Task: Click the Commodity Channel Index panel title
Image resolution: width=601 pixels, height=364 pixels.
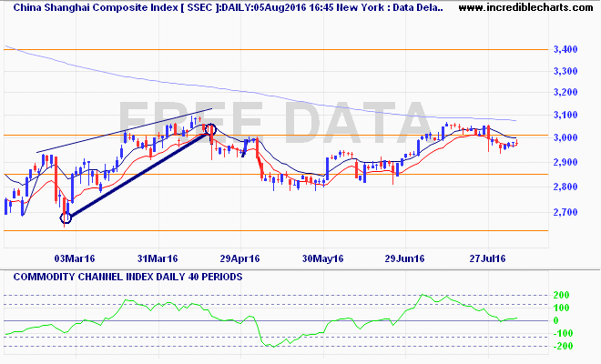Action: pyautogui.click(x=124, y=276)
